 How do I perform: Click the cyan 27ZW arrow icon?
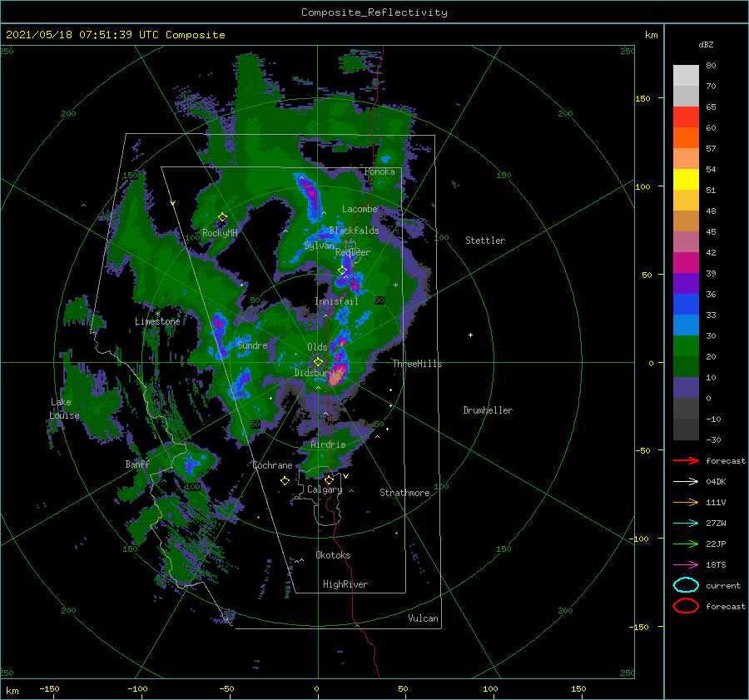pyautogui.click(x=686, y=524)
